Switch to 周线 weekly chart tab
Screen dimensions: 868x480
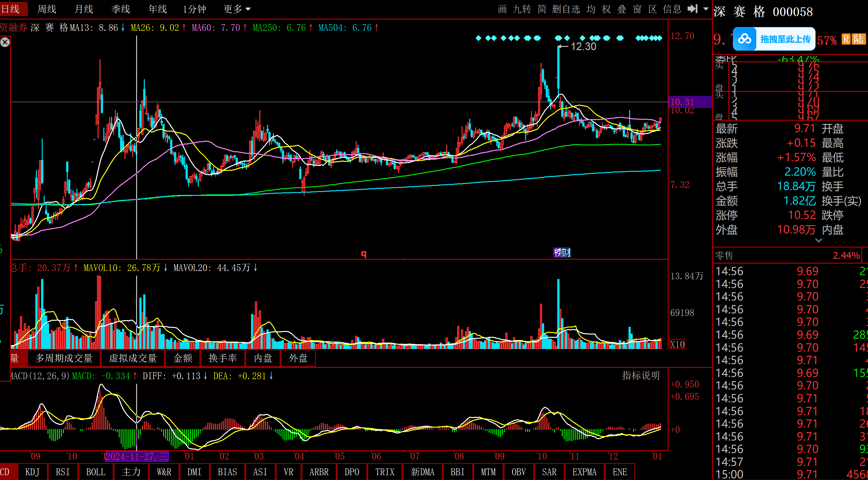(47, 9)
